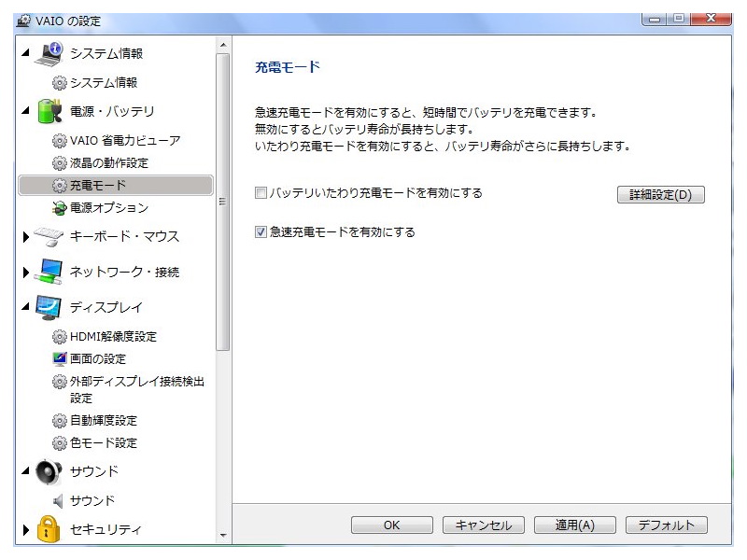The width and height of the screenshot is (747, 560).
Task: Click gear icon beside 液晶の動作設定
Action: pyautogui.click(x=59, y=163)
